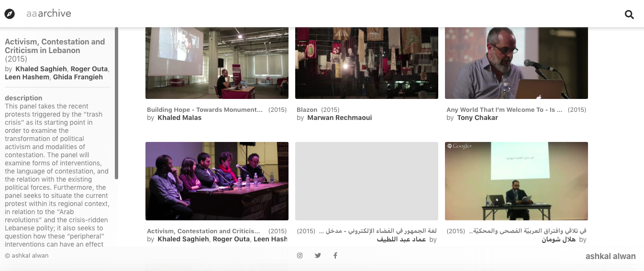Go to aaarchive home logo
Viewport: 644px width, 271px height.
[49, 13]
